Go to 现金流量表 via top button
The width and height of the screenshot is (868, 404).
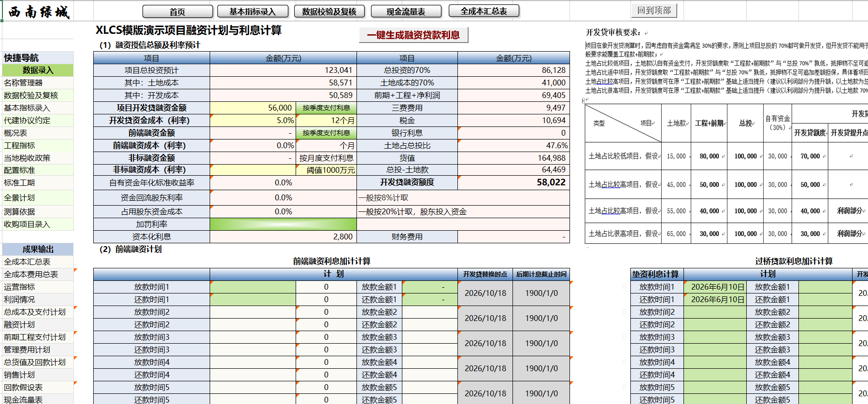coord(406,11)
